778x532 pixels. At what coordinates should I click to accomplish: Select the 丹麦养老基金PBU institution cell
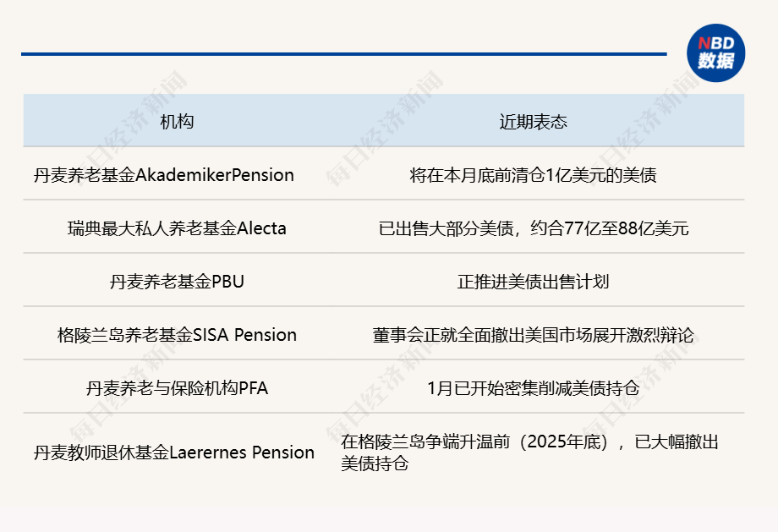[177, 282]
